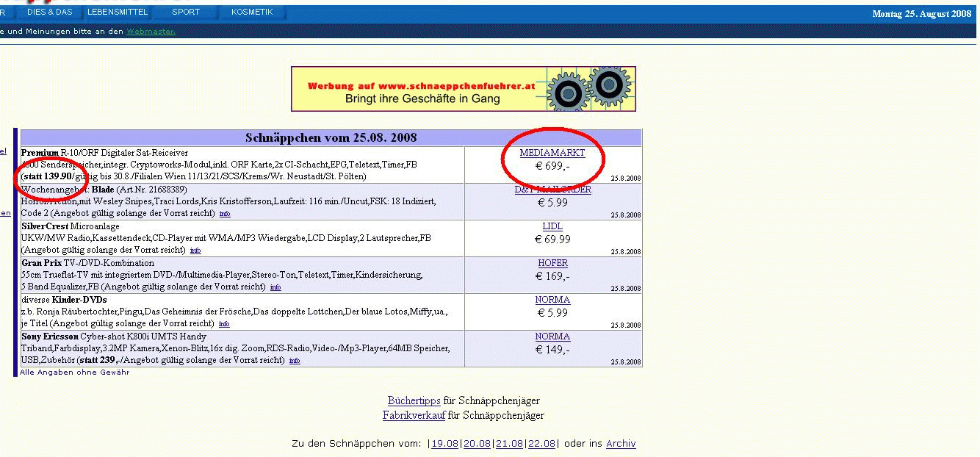Image resolution: width=980 pixels, height=457 pixels.
Task: Go to bargains from 20.08
Action: (x=478, y=444)
